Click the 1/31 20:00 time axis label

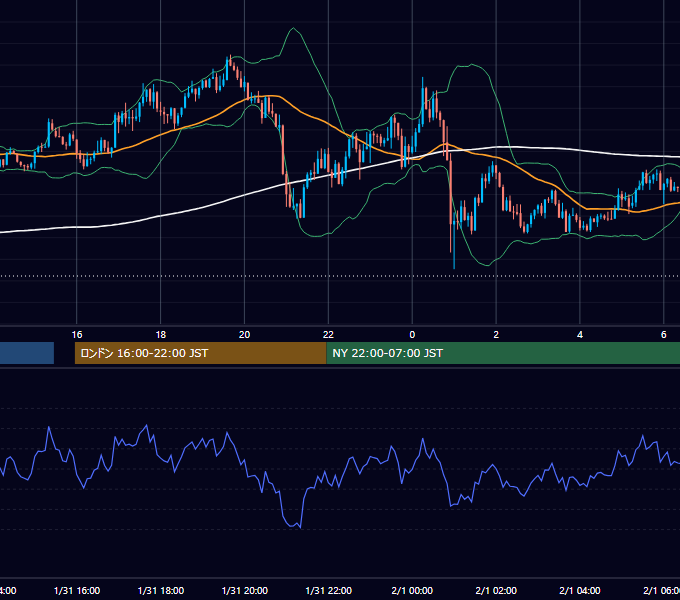pyautogui.click(x=245, y=590)
